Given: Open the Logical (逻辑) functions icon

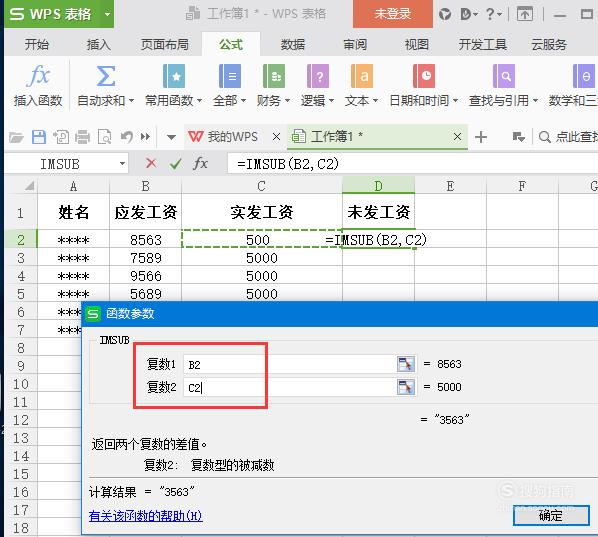Looking at the screenshot, I should (318, 76).
